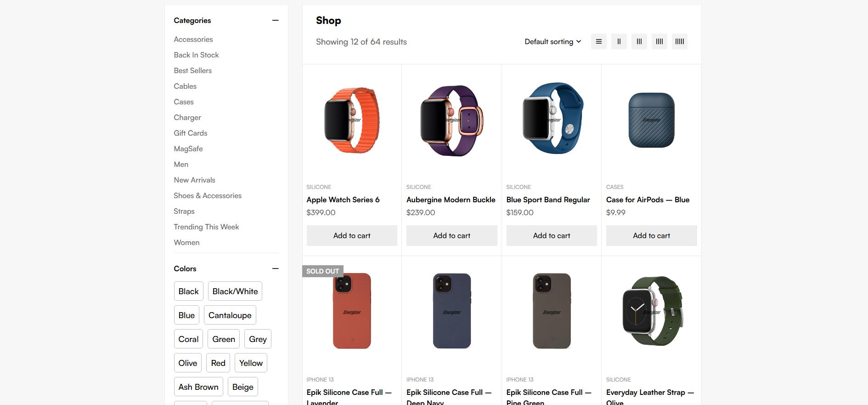The height and width of the screenshot is (405, 868).
Task: Open the Blue Sport Band Regular title
Action: point(548,200)
